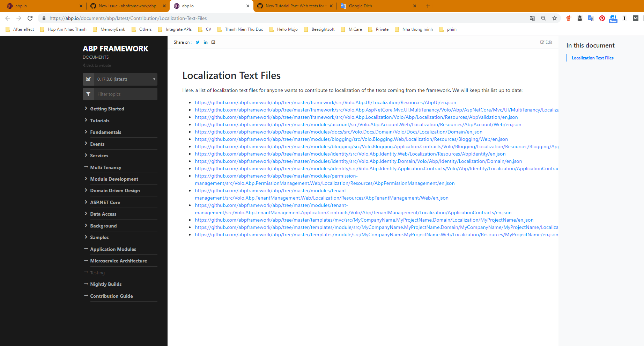Screen dimensions: 644x346
Task: Jump to Localization Text Files in document outline
Action: [x=592, y=58]
